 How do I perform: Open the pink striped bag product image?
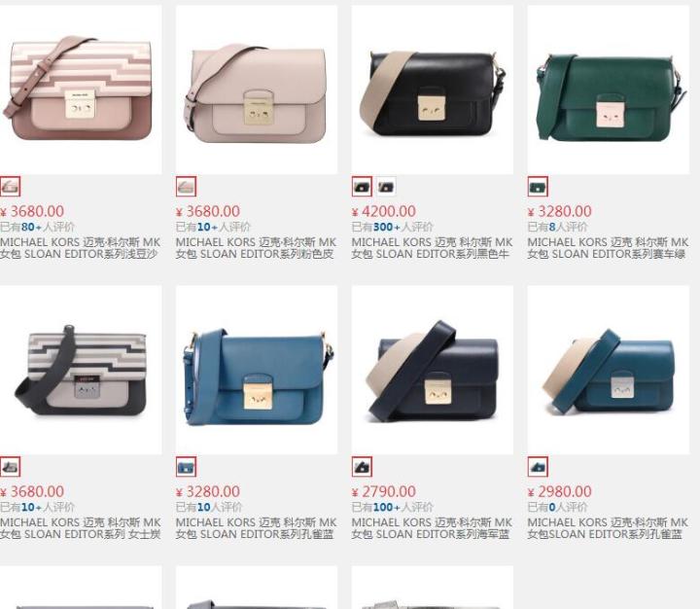click(x=81, y=90)
